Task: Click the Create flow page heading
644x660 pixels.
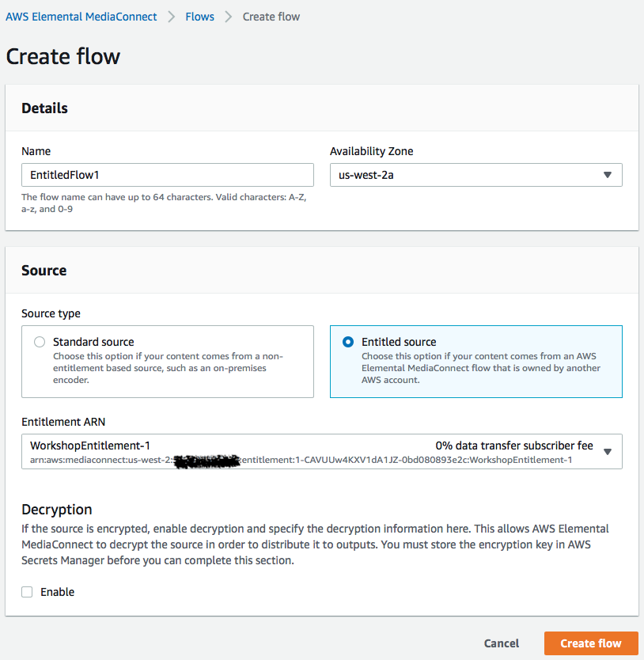Action: pyautogui.click(x=63, y=56)
